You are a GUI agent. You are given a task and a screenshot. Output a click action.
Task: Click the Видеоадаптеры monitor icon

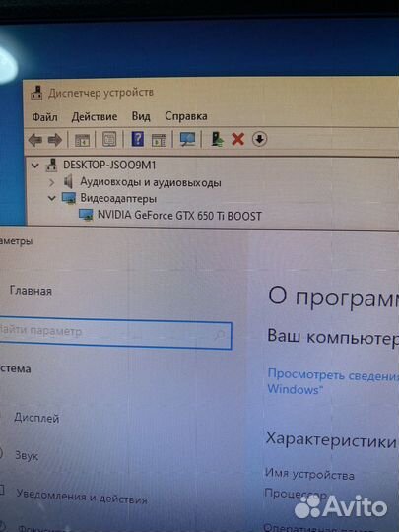(69, 198)
